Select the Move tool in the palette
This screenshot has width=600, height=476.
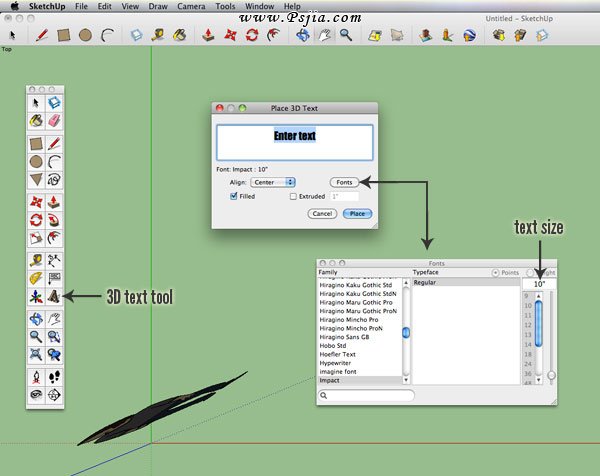(x=36, y=201)
